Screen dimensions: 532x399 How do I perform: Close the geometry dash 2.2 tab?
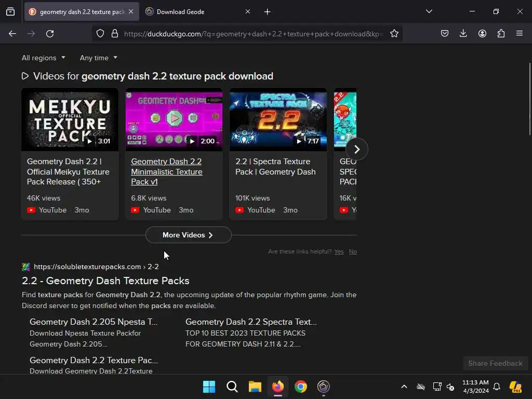(131, 11)
